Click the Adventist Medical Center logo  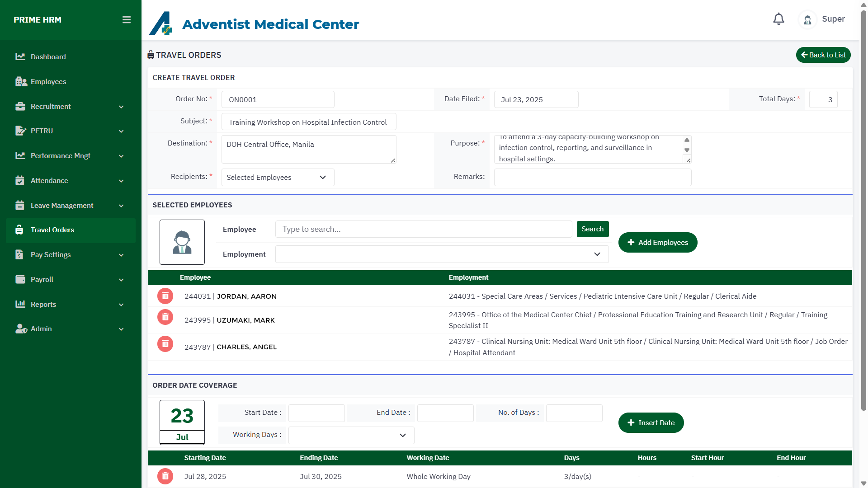[161, 23]
